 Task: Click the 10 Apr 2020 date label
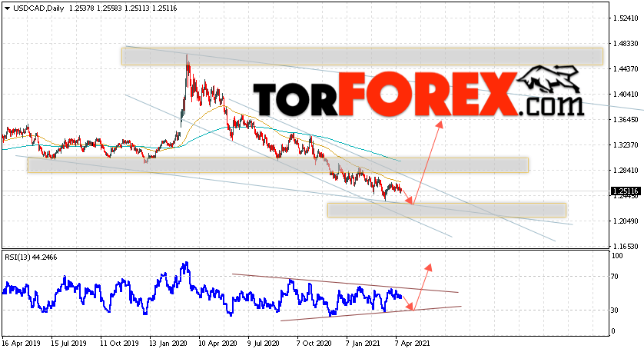(x=218, y=344)
